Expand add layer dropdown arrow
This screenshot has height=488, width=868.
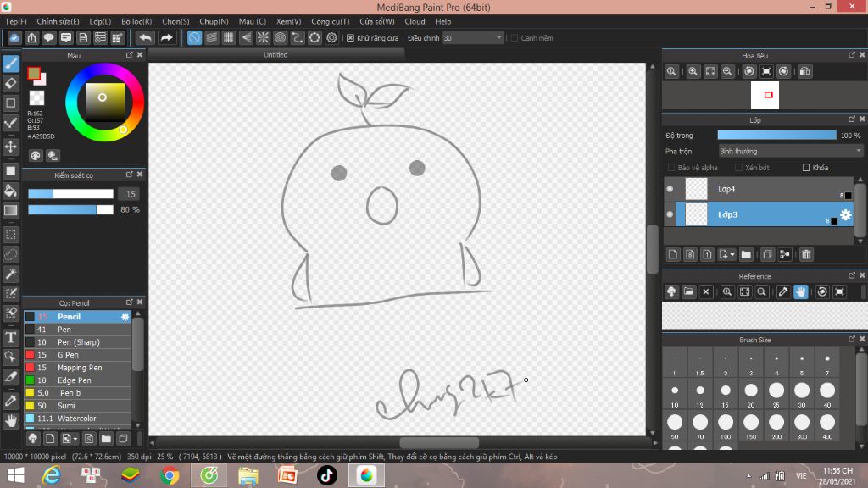732,254
